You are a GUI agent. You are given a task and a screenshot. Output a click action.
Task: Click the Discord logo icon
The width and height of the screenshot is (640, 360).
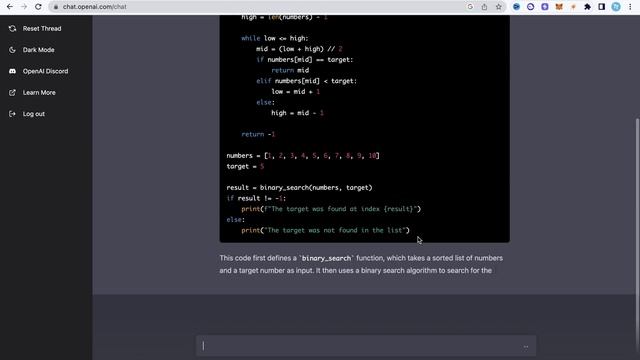(x=12, y=71)
